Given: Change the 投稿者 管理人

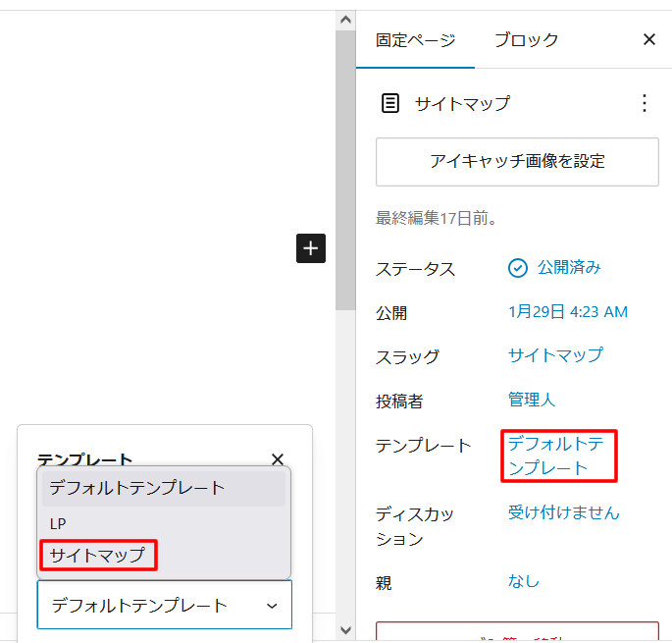Looking at the screenshot, I should (x=532, y=400).
